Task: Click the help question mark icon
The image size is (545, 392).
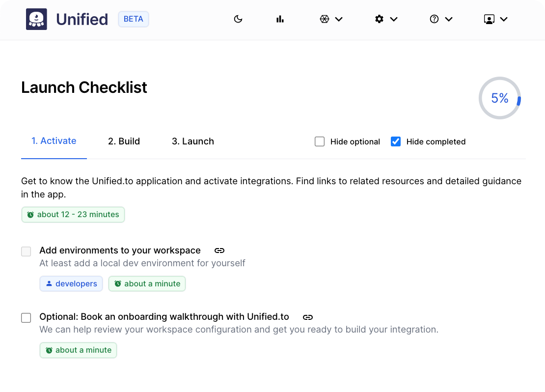Action: pyautogui.click(x=434, y=19)
